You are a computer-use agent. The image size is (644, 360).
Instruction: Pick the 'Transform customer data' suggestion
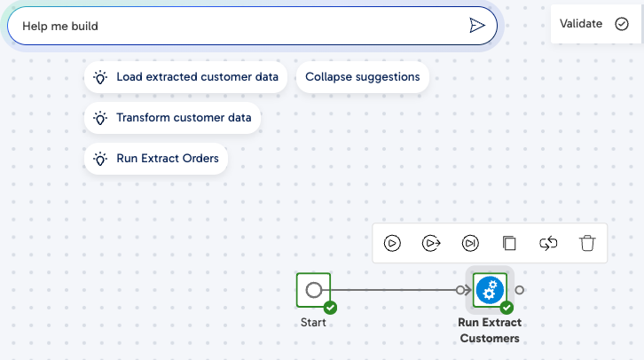173,118
